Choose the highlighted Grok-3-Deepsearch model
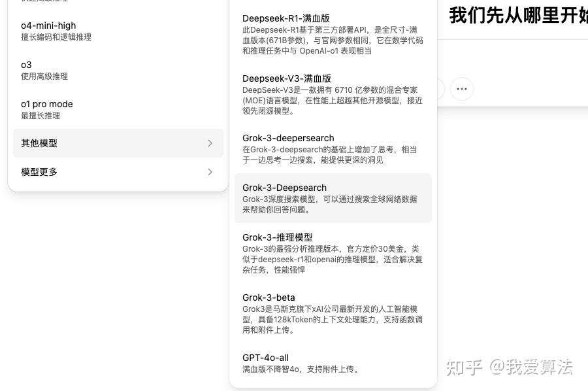588x391 pixels. coord(333,198)
